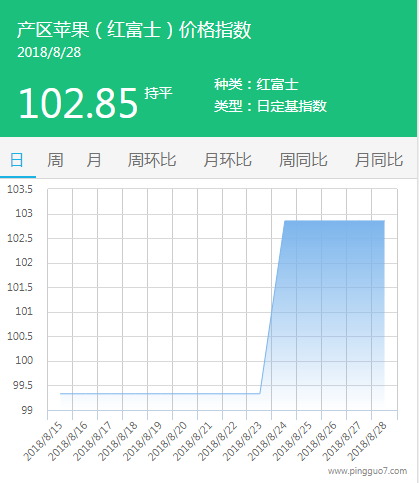Screen dimensions: 419x483
Task: Click the 2018/8/19 x-axis label
Action: coord(143,441)
